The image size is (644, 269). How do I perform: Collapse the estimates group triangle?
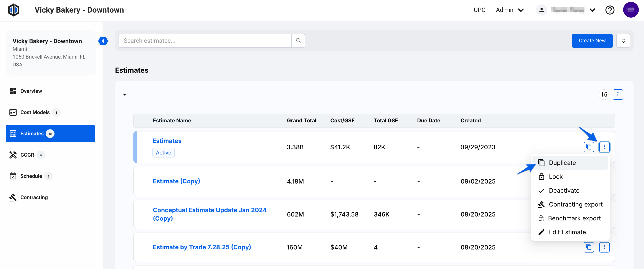[124, 95]
